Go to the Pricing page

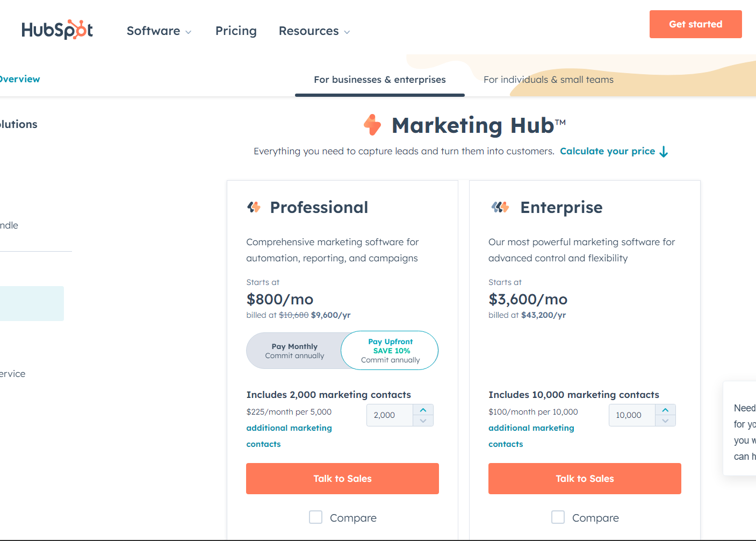click(x=236, y=31)
